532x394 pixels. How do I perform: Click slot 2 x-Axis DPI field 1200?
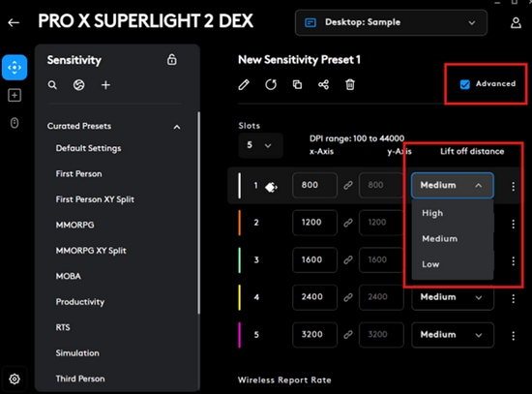[x=315, y=223]
